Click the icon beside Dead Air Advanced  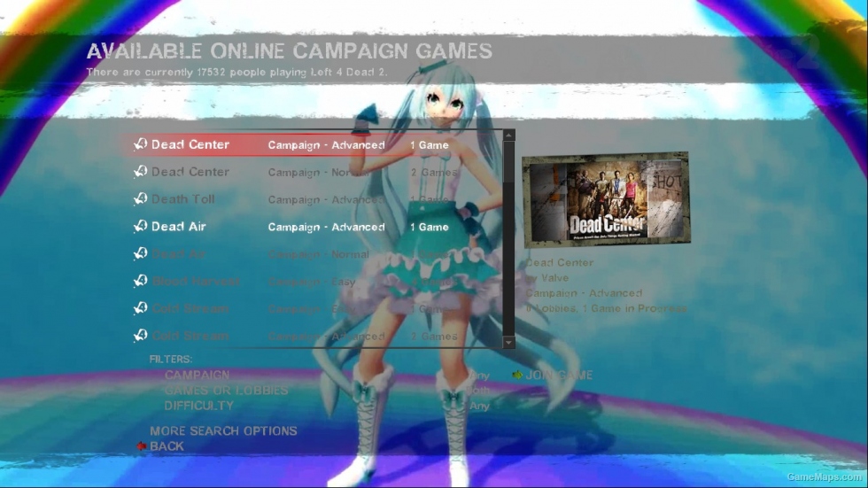pos(140,227)
